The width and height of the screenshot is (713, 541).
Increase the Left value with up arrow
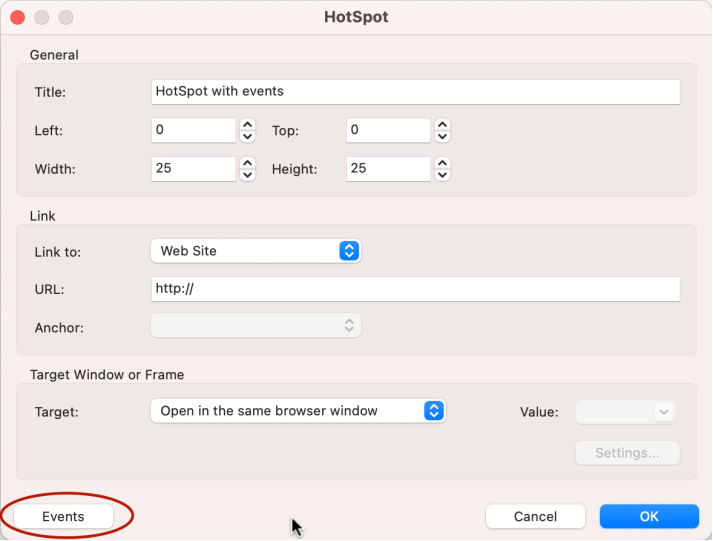tap(247, 125)
